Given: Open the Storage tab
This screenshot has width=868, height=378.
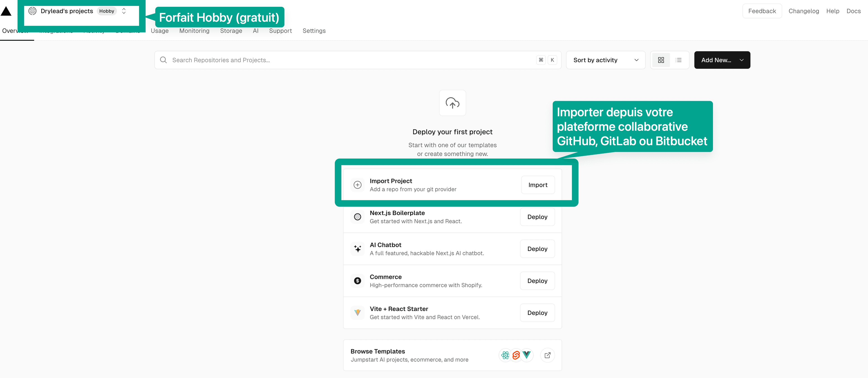Looking at the screenshot, I should tap(231, 31).
